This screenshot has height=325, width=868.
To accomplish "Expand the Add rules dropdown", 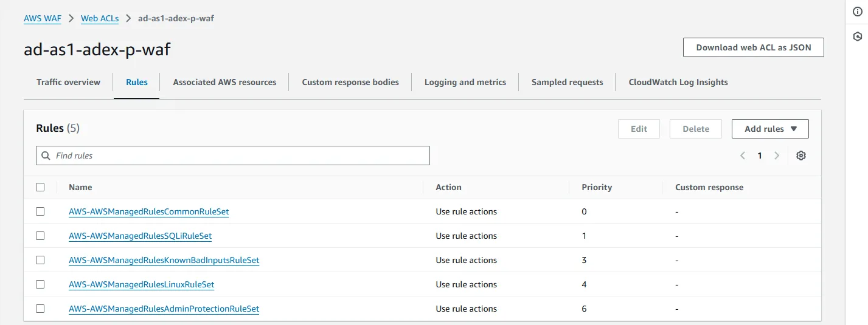I will (x=770, y=129).
